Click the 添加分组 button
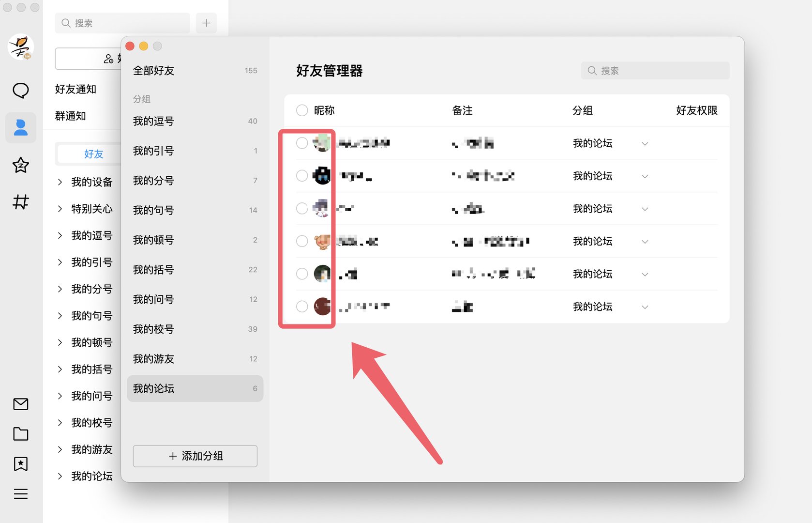Screen dimensions: 812x523 (195, 456)
